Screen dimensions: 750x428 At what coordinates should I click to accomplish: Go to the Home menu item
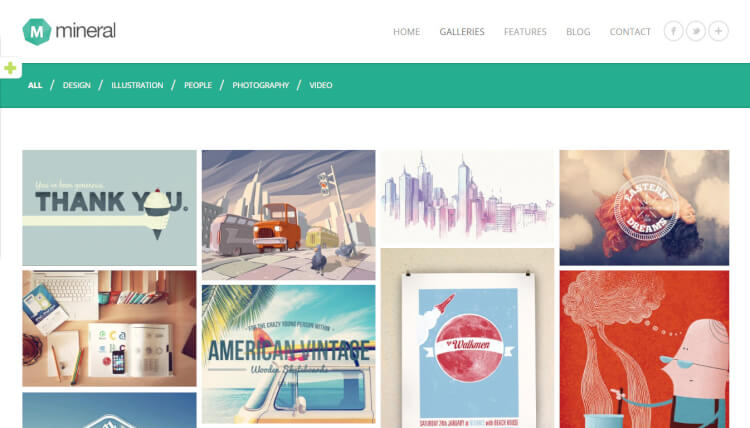pyautogui.click(x=407, y=32)
